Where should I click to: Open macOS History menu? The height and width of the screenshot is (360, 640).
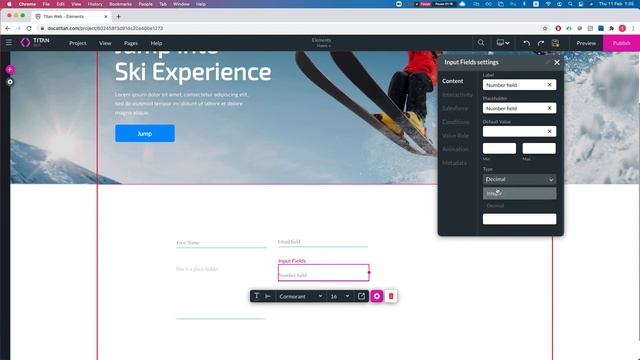(95, 4)
